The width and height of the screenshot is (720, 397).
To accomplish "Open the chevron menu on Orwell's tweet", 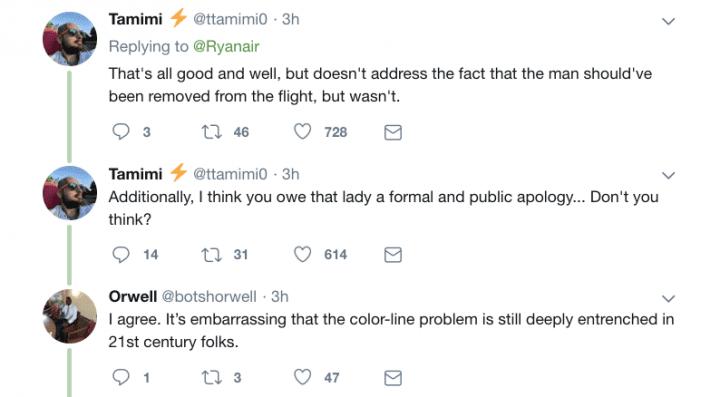I will coord(669,299).
